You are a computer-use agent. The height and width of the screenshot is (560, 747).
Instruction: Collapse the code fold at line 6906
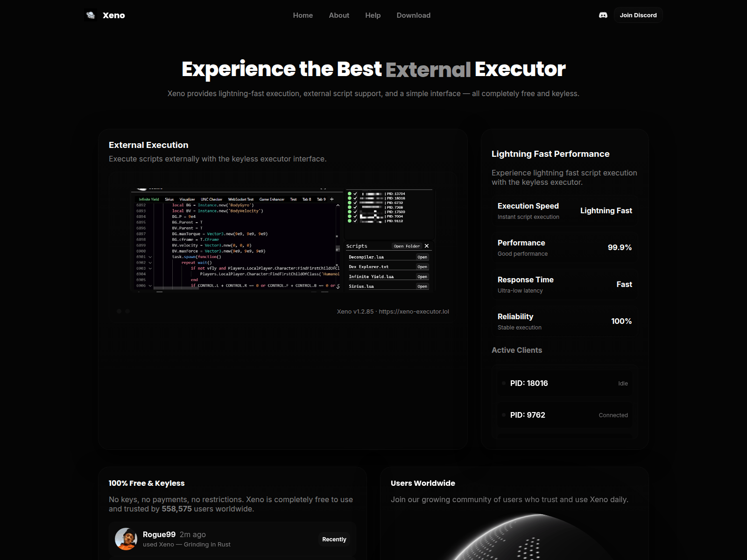point(150,286)
